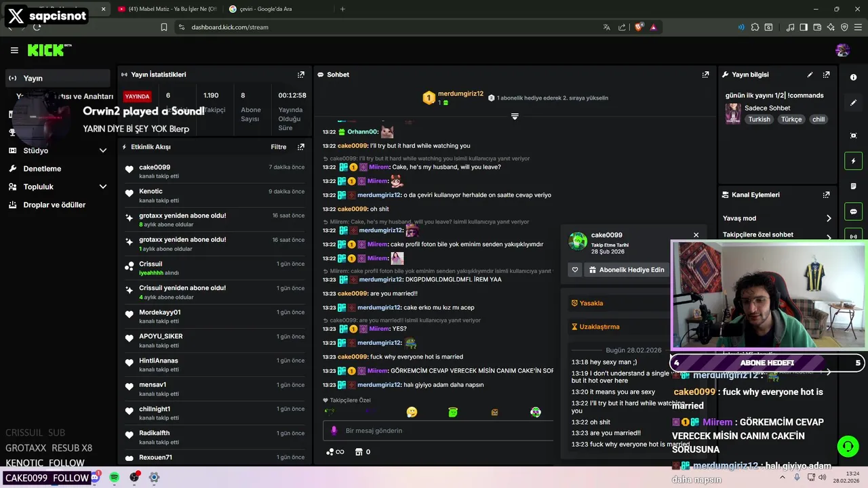The image size is (868, 488).
Task: Click the screen capture icon in the right rail
Action: (x=853, y=136)
